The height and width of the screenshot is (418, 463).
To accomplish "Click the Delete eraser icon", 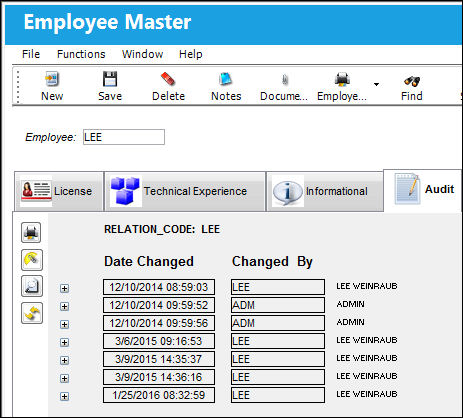I will pyautogui.click(x=168, y=79).
